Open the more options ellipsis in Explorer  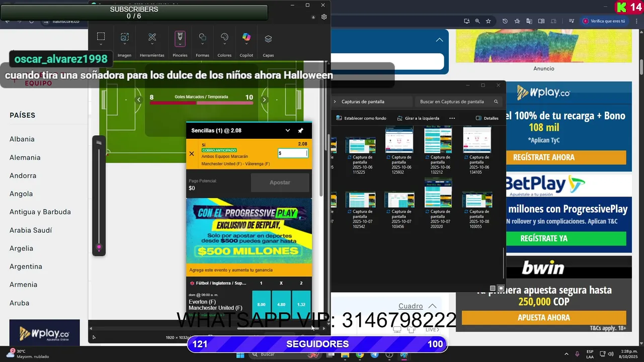click(x=452, y=118)
